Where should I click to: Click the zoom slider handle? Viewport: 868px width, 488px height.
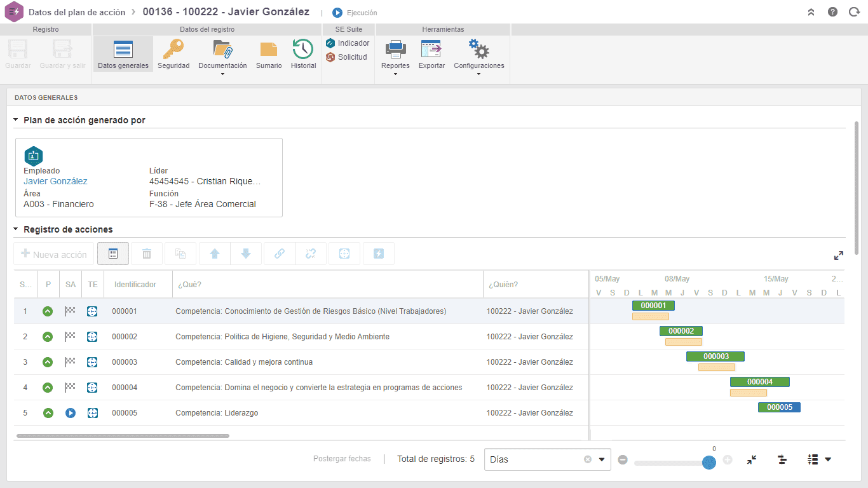click(x=710, y=462)
